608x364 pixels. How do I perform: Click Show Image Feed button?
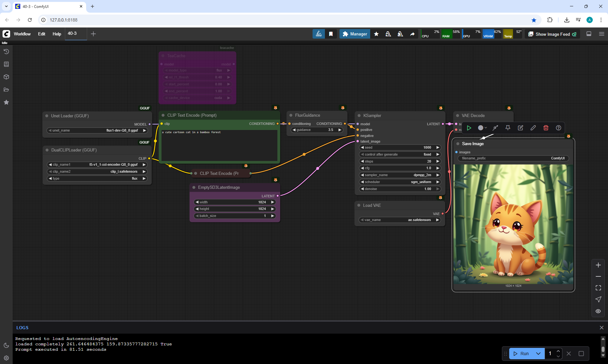click(552, 34)
